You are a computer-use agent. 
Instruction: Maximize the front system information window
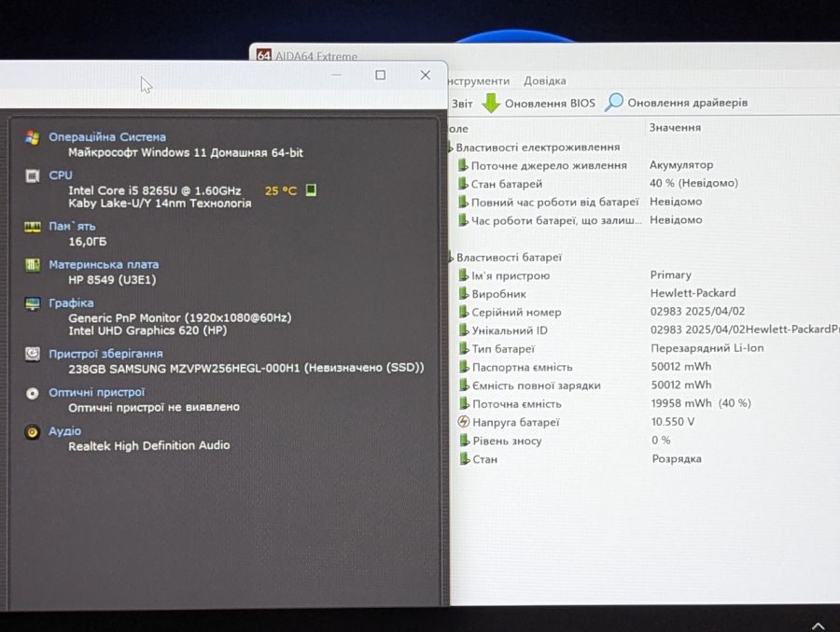[x=381, y=75]
